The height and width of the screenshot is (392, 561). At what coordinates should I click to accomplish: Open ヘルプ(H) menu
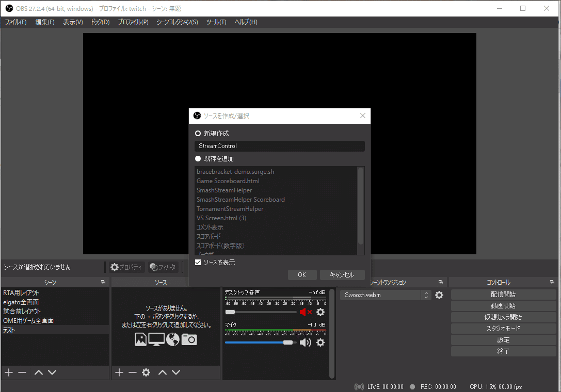point(246,22)
